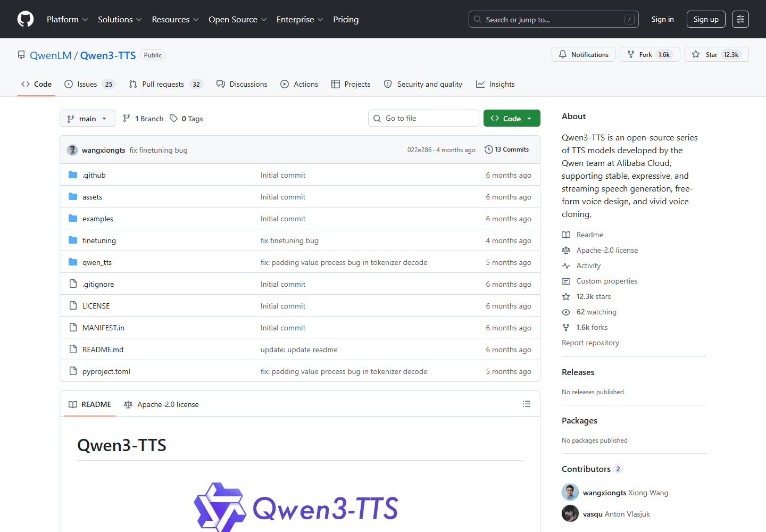Open the Platform menu

(67, 19)
